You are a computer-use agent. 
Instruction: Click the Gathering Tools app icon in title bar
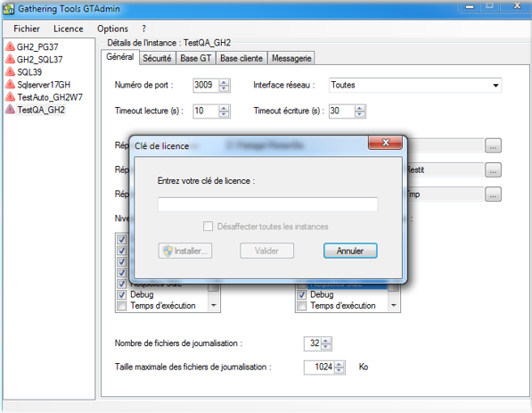(x=9, y=9)
